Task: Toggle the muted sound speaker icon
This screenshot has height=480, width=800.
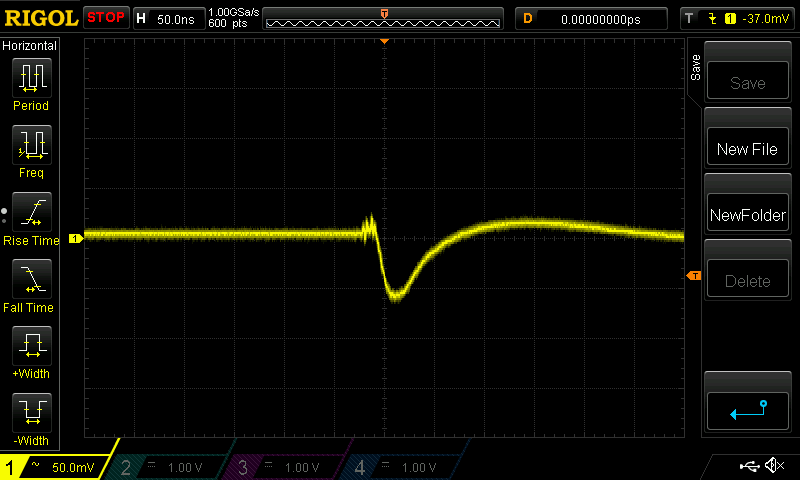Action: pos(774,465)
